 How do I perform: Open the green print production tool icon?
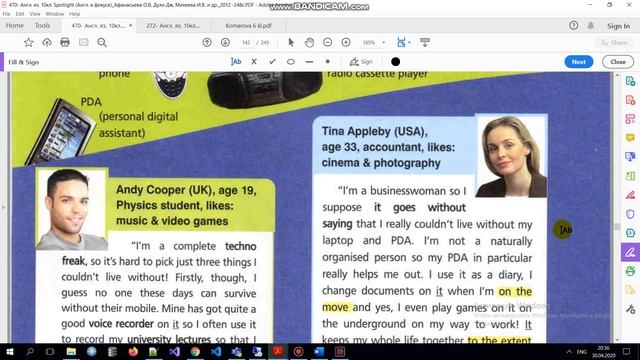630,271
